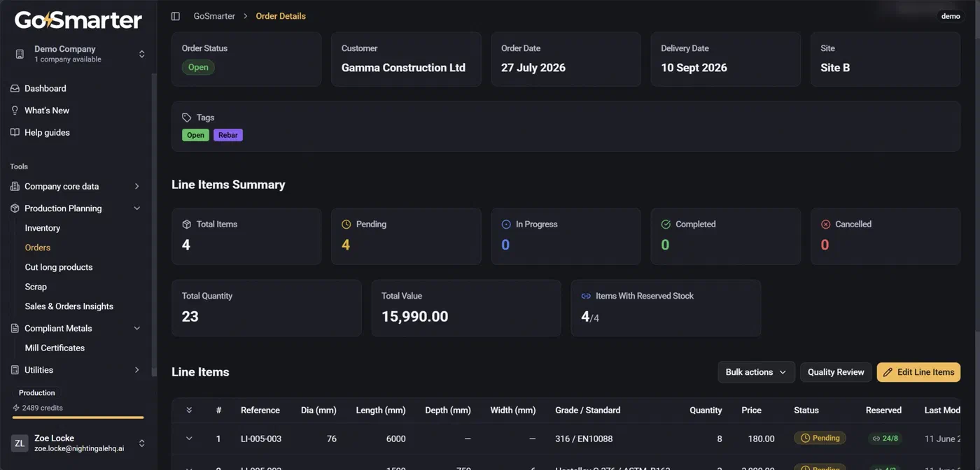Go to Orders in sidebar
Viewport: 980px width, 470px height.
(x=38, y=248)
